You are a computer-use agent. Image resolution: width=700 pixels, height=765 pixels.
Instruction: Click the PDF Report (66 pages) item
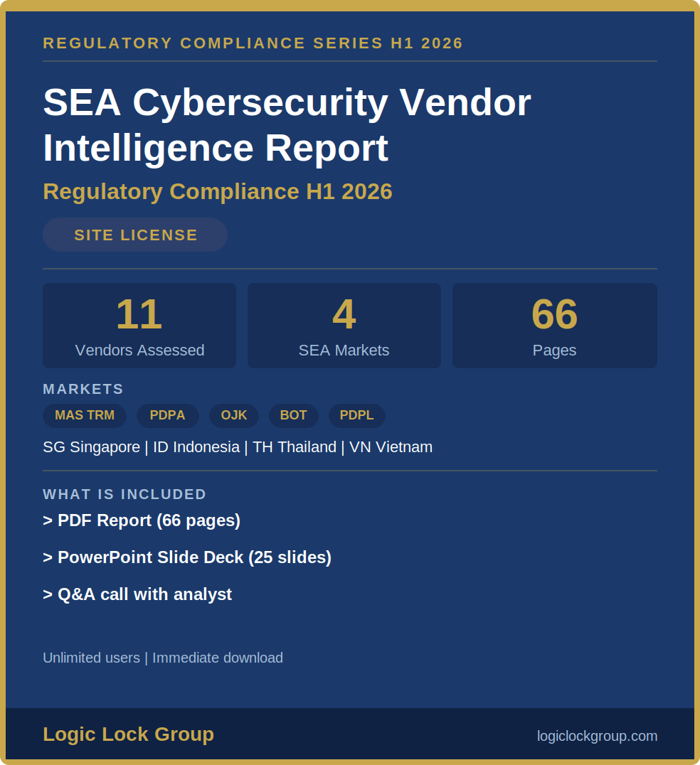[142, 520]
